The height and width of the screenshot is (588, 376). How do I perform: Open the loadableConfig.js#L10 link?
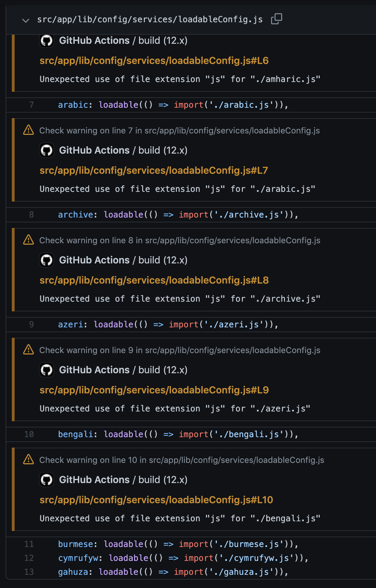pyautogui.click(x=156, y=500)
